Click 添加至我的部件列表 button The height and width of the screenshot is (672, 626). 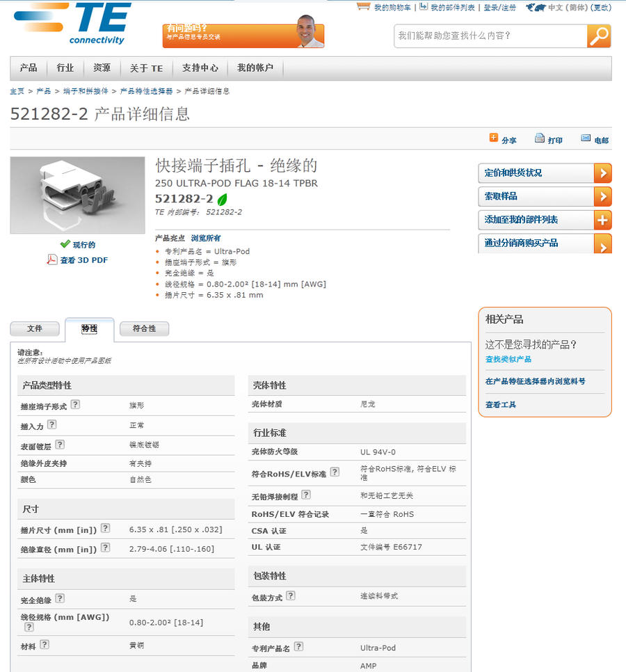(x=545, y=221)
